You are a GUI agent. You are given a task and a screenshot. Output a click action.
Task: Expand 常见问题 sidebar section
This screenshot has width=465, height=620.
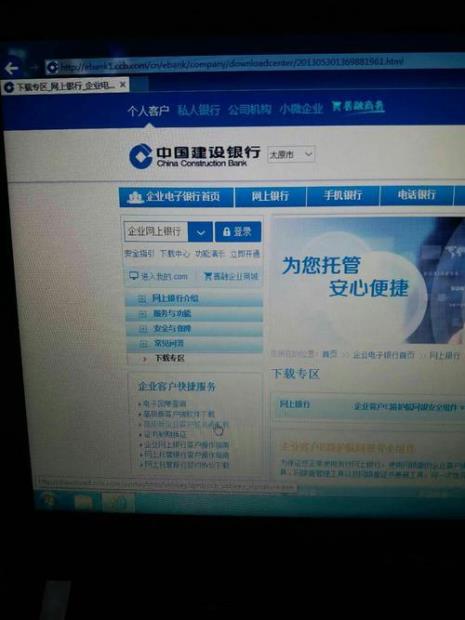[194, 344]
